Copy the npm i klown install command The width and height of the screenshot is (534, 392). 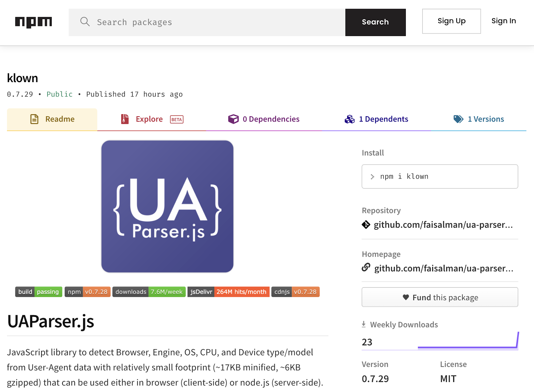point(440,176)
